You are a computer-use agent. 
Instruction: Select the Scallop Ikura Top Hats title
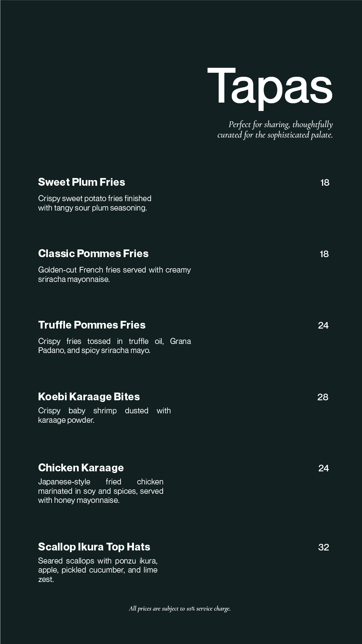94,547
